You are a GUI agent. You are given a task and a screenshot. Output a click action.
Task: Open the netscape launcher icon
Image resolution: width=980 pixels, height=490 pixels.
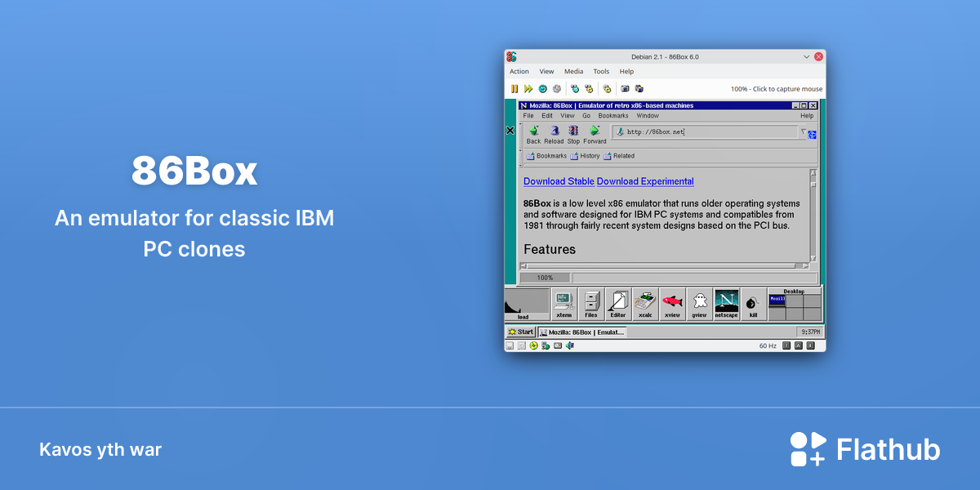point(726,304)
